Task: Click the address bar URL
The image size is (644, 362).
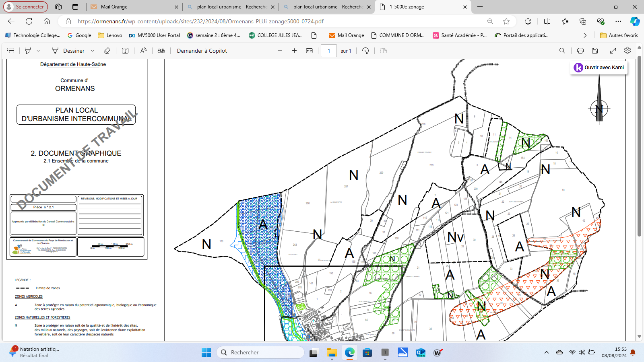Action: tap(200, 21)
